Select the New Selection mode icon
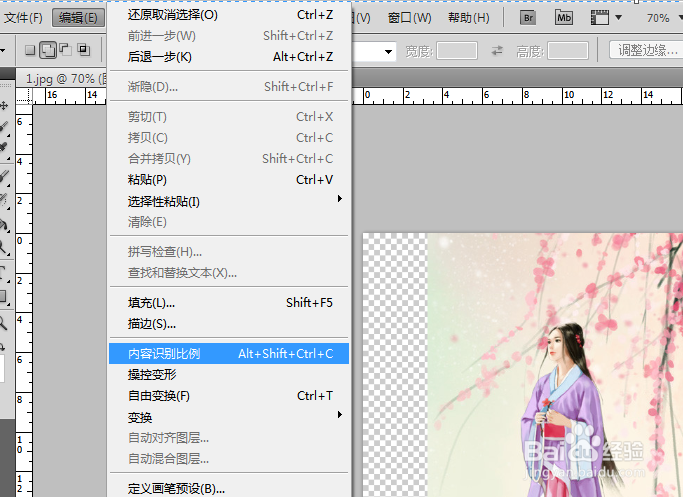 pos(30,51)
